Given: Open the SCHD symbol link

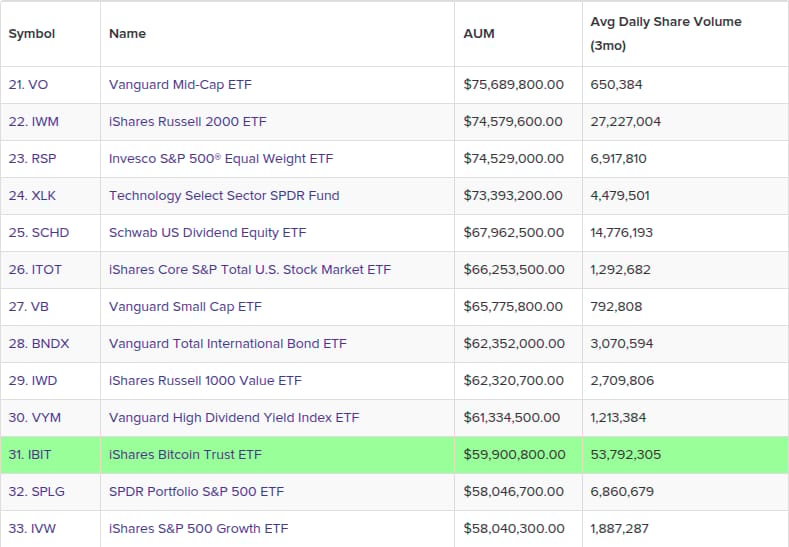Looking at the screenshot, I should tap(39, 232).
